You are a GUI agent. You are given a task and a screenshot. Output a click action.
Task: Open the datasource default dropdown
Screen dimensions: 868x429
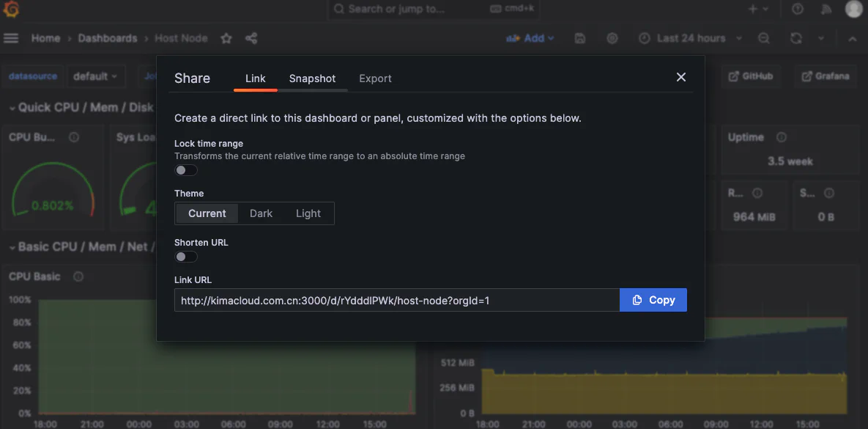pos(95,76)
